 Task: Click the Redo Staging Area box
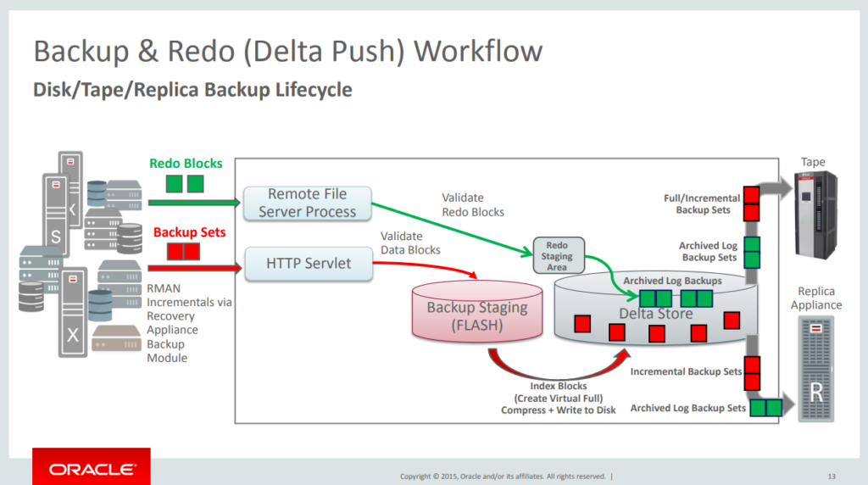point(556,256)
